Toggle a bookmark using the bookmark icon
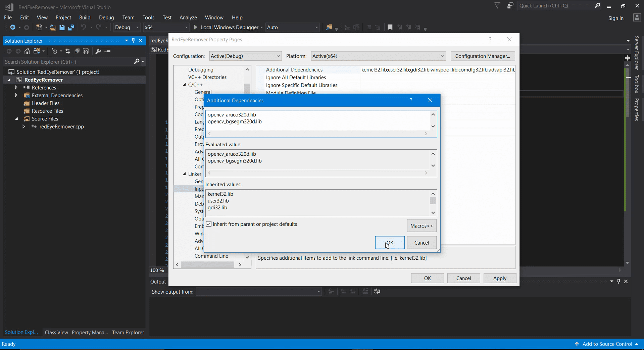 coord(390,27)
